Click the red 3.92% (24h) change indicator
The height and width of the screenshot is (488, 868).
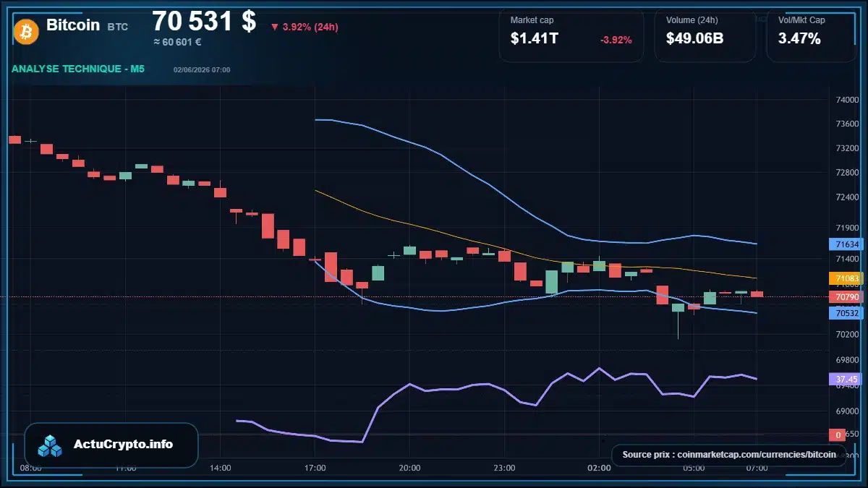(305, 27)
